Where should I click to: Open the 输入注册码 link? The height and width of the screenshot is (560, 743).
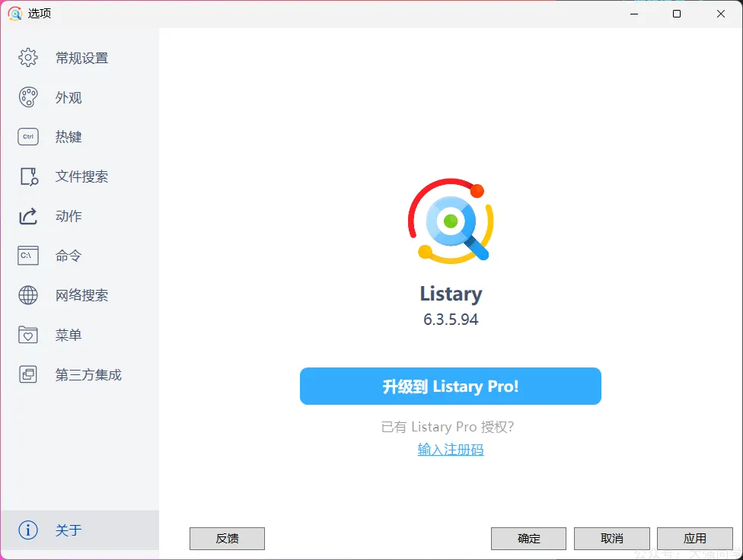[x=451, y=450]
